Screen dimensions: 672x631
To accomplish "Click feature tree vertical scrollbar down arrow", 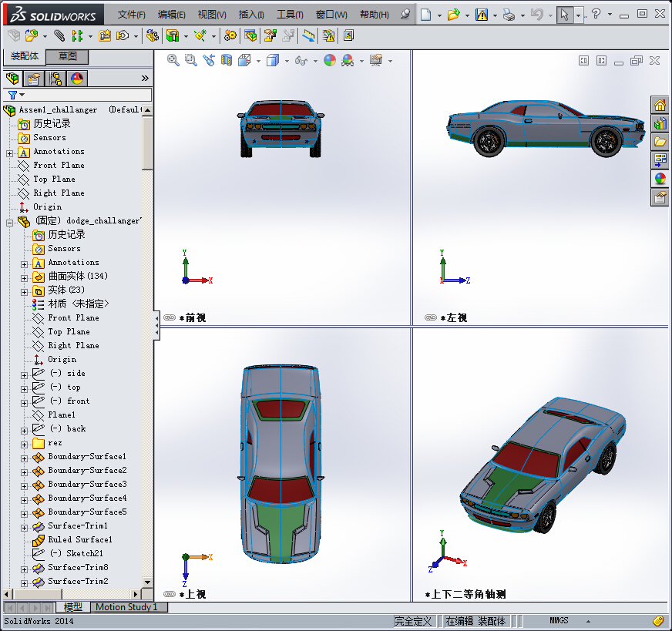I will click(x=147, y=582).
